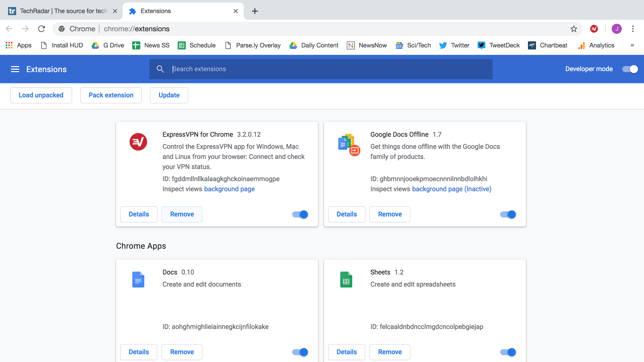Expand the bookmarks overflow chevron
Image resolution: width=644 pixels, height=362 pixels.
(x=632, y=45)
